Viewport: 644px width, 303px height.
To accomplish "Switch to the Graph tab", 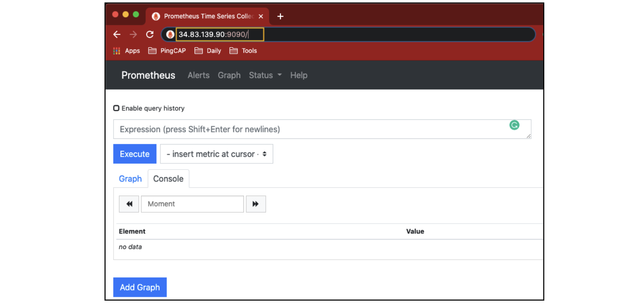I will pos(130,179).
